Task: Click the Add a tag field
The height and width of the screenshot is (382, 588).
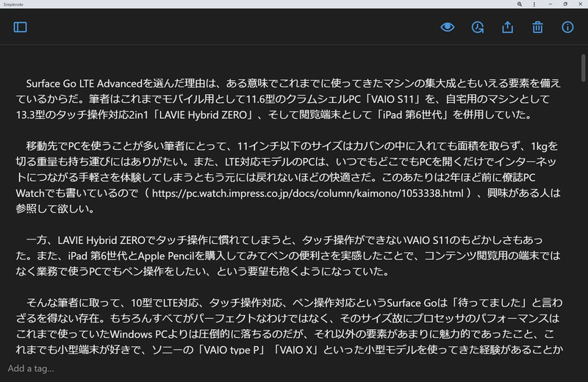Action: pos(31,369)
